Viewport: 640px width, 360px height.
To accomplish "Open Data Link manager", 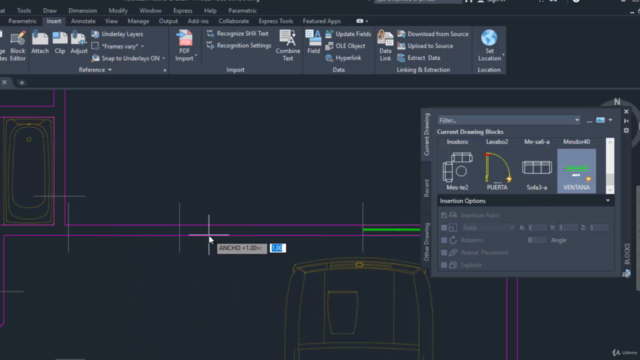I will tap(385, 46).
